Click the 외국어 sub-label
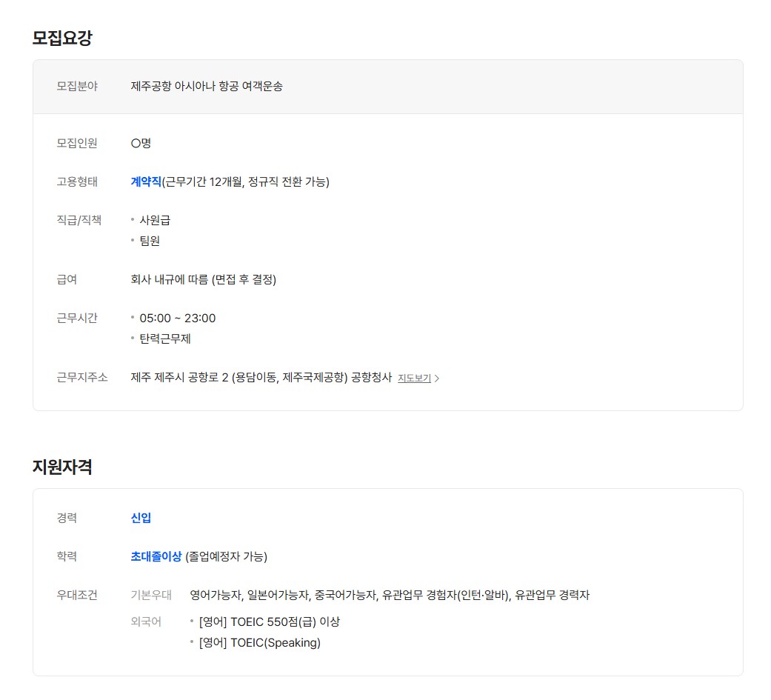 [146, 621]
